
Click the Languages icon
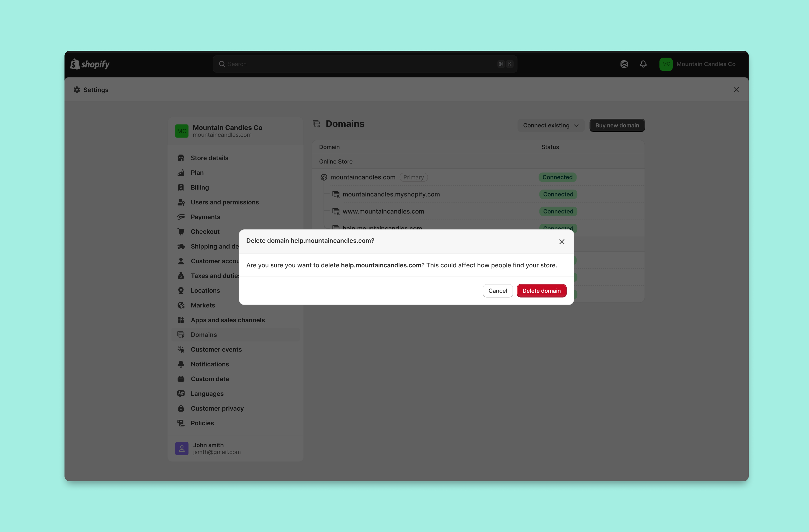tap(181, 393)
